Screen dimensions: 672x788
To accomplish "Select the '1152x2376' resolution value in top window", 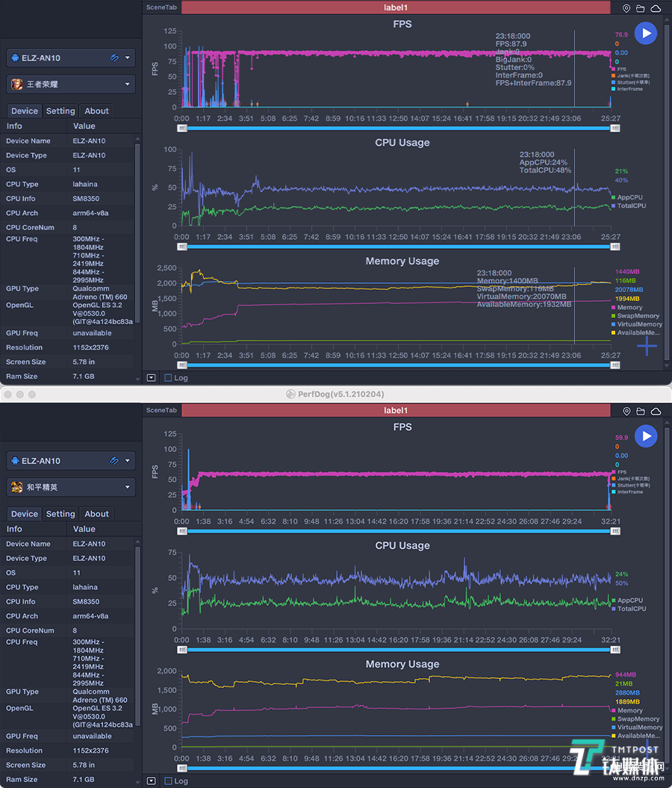I will click(90, 347).
